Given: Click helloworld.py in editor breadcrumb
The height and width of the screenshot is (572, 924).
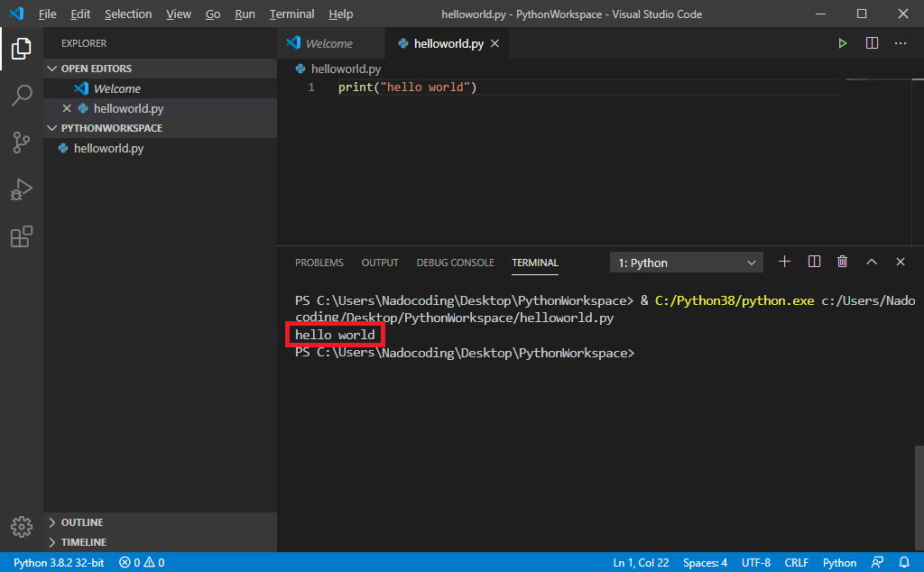Looking at the screenshot, I should click(346, 69).
